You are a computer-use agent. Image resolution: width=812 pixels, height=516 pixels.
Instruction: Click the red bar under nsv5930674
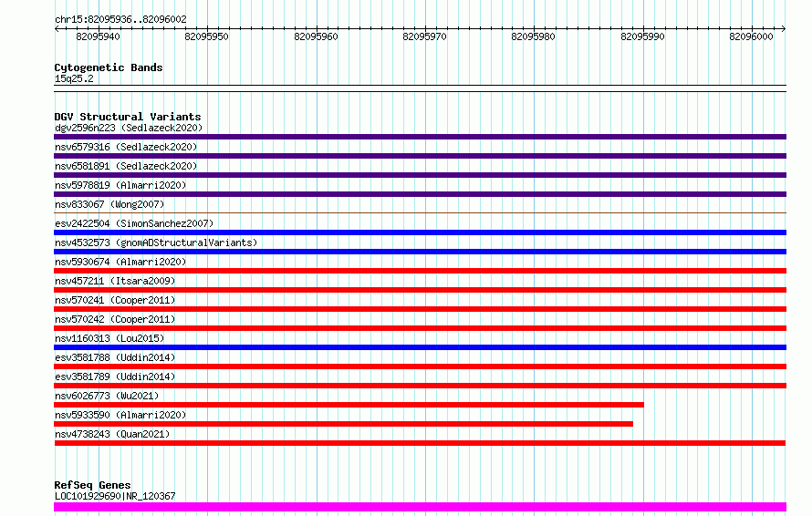point(420,271)
